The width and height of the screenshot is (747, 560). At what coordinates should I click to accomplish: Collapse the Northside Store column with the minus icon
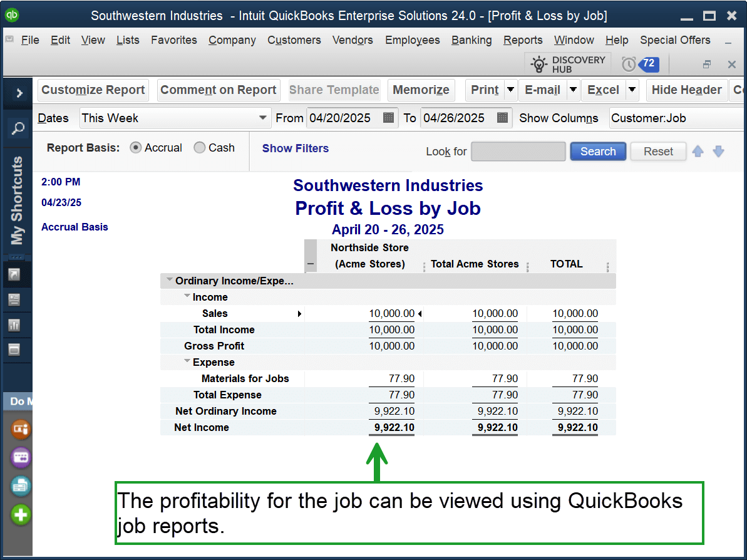[311, 264]
